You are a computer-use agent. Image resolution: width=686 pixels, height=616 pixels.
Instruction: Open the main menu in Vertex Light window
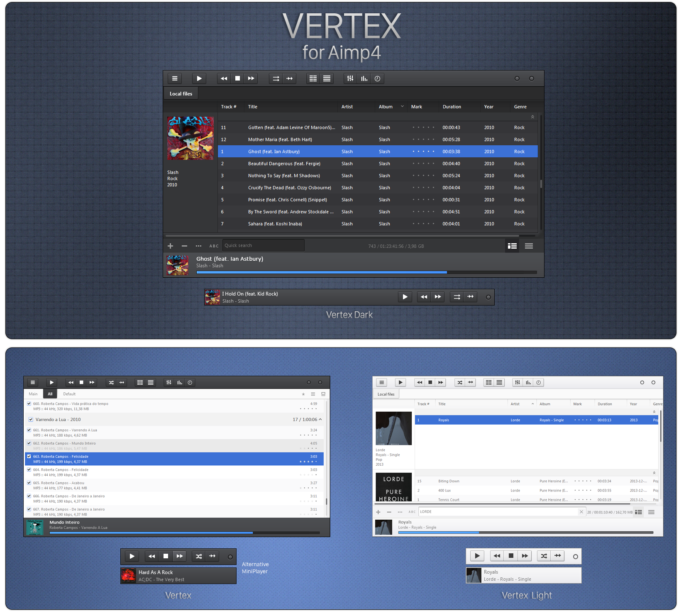382,383
